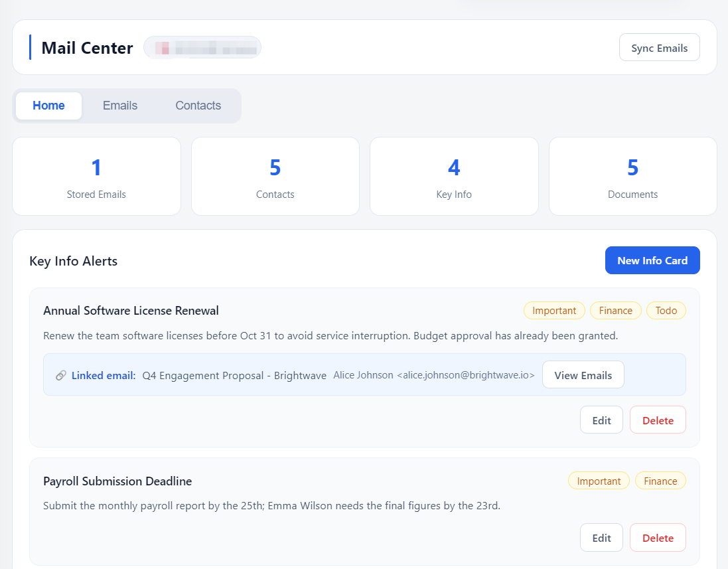Image resolution: width=728 pixels, height=569 pixels.
Task: Select the Contacts count card
Action: 275,177
